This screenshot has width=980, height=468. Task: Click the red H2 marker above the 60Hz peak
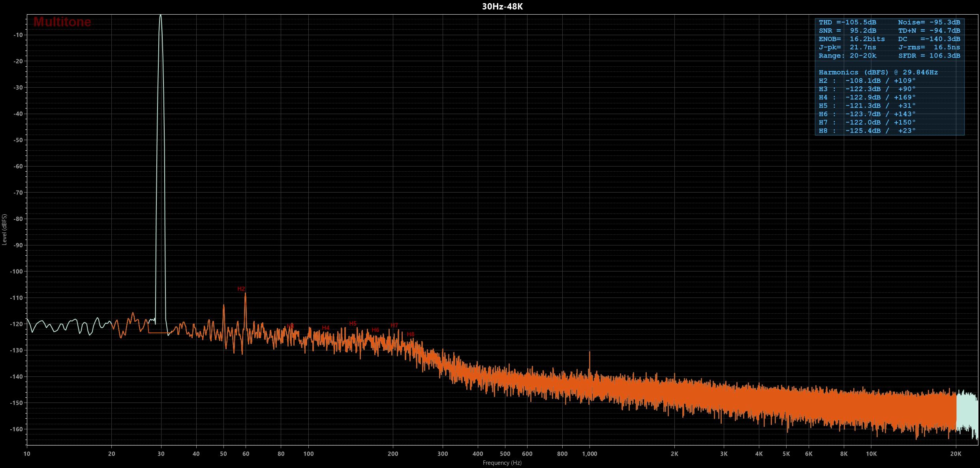[x=241, y=289]
